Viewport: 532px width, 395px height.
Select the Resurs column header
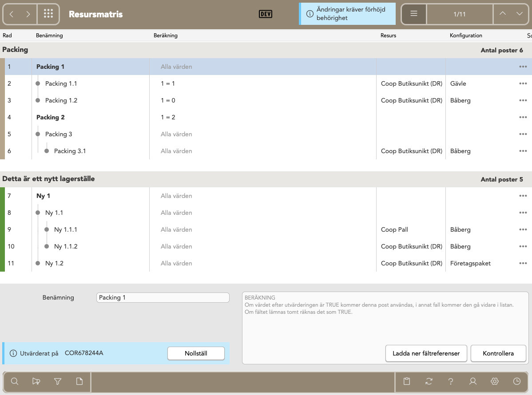[x=388, y=35]
